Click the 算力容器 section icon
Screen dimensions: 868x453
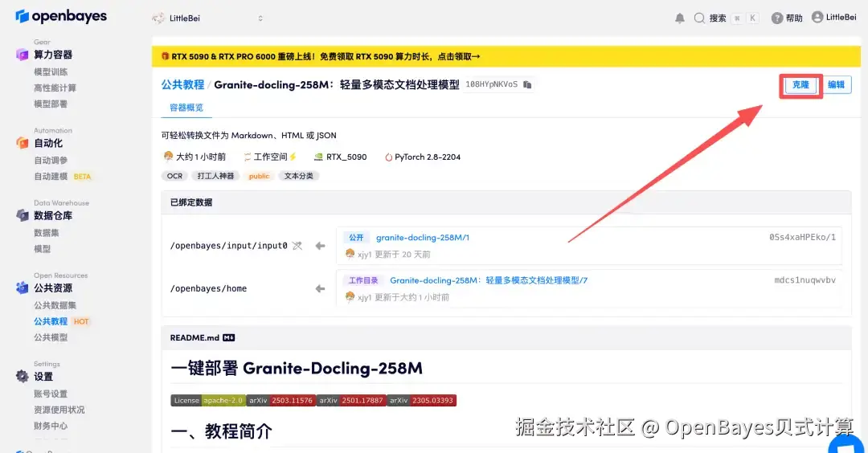[x=23, y=54]
